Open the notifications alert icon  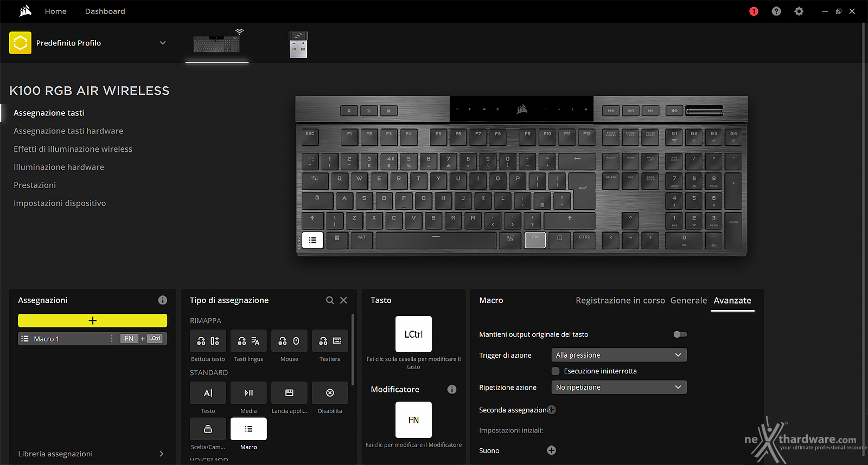pos(754,11)
